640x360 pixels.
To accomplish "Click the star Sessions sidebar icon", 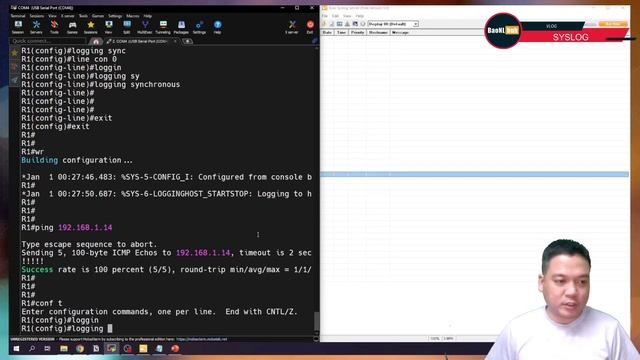I will 14,53.
